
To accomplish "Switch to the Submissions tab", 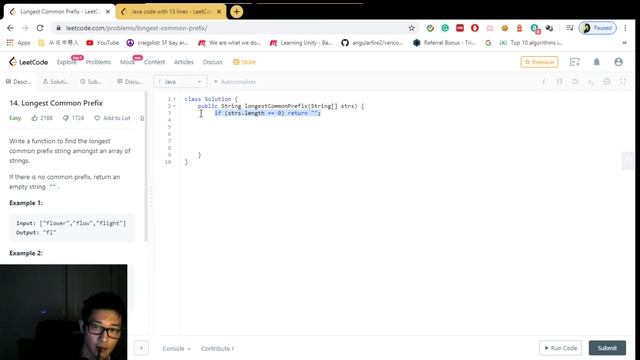I will 91,82.
